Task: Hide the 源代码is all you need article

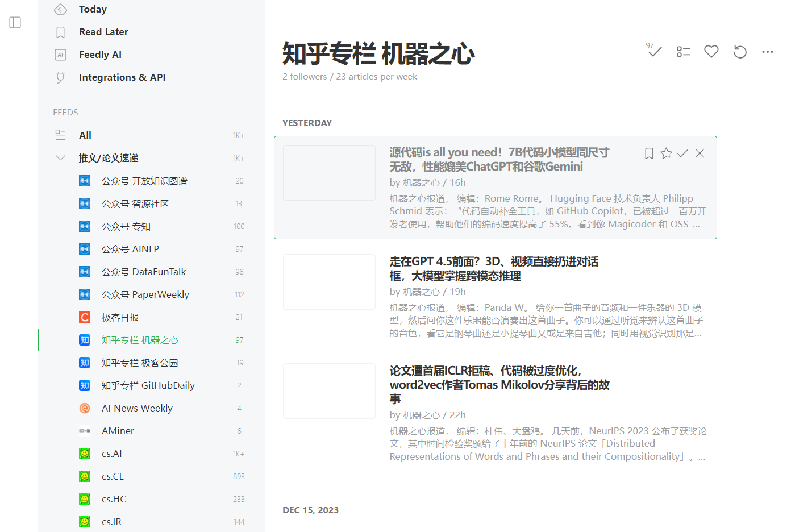Action: click(700, 153)
